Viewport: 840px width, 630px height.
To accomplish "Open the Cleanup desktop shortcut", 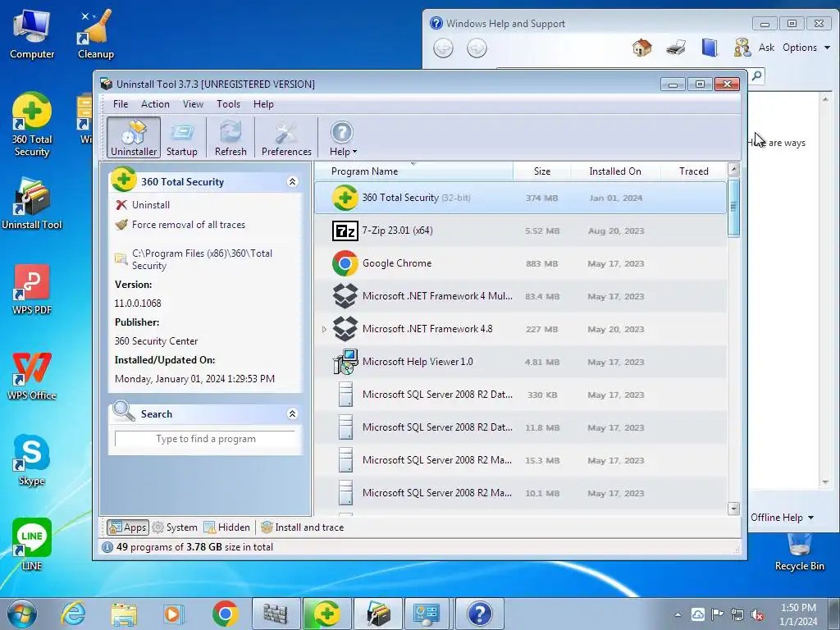I will [96, 34].
